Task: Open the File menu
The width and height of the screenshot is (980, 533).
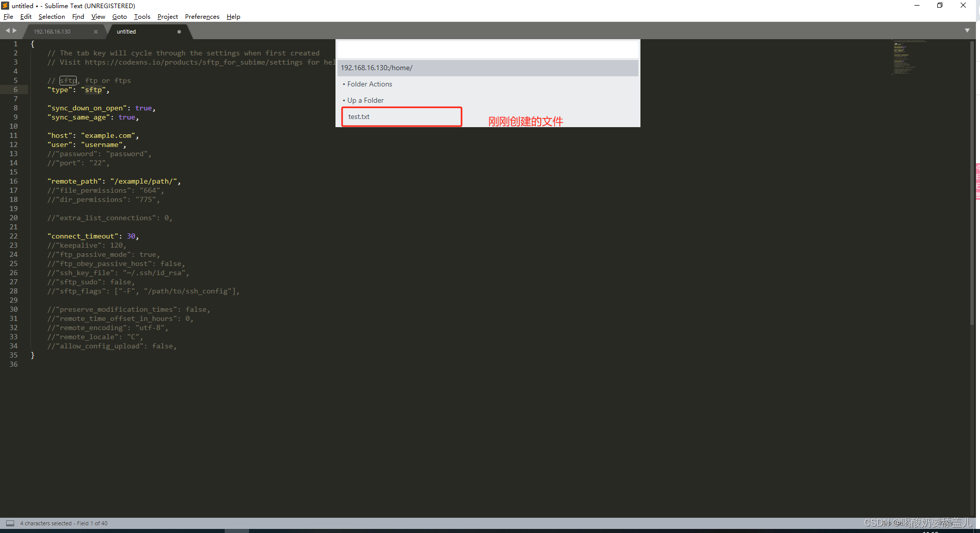Action: tap(8, 16)
